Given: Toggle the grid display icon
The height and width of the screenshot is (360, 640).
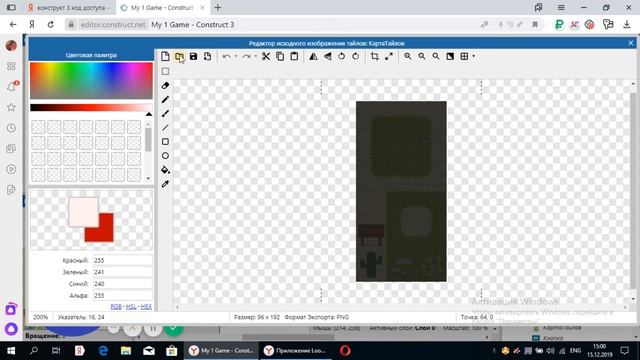Looking at the screenshot, I should point(464,56).
